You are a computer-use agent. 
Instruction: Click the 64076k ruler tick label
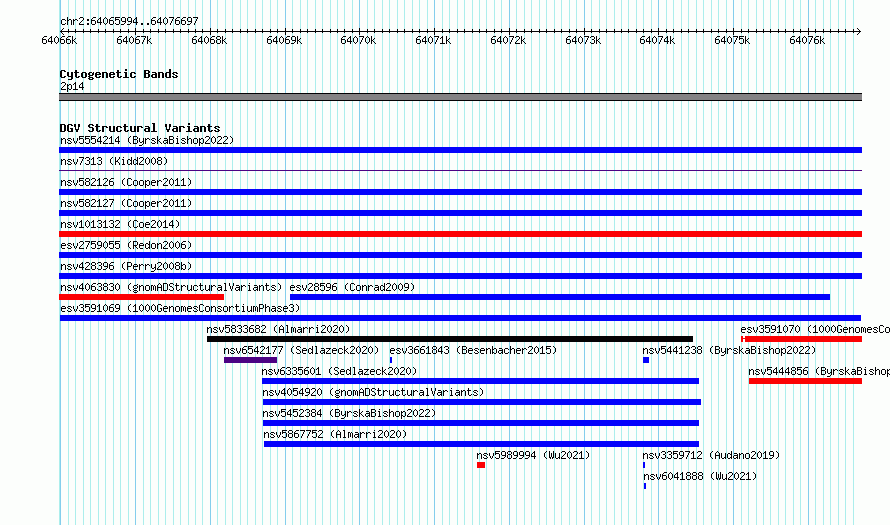pos(807,40)
